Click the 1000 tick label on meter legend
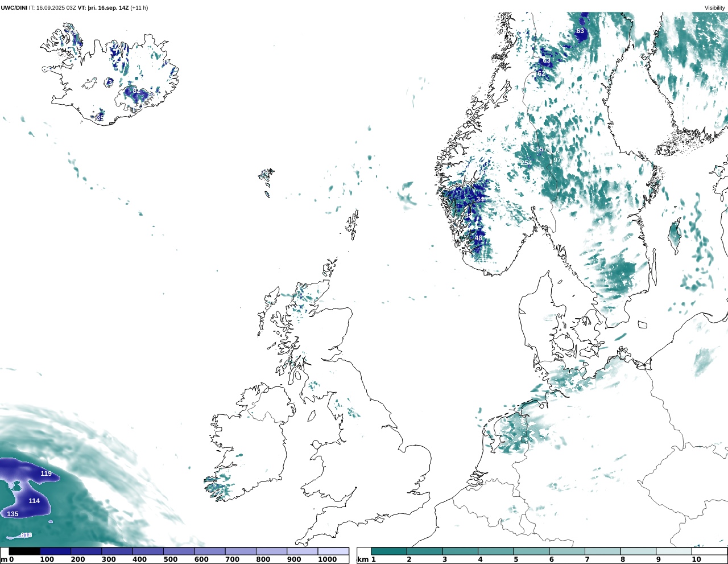Screen dimensions: 728x564 coord(327,559)
